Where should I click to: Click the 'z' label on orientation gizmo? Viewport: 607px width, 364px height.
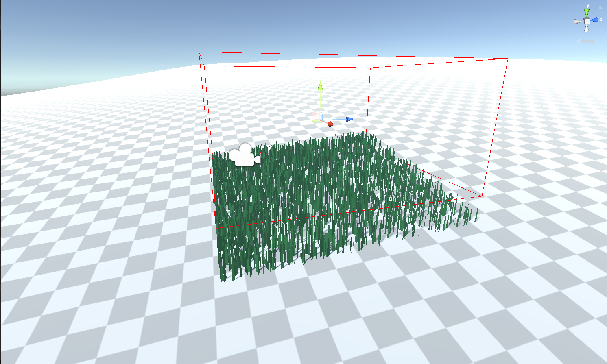click(x=601, y=19)
